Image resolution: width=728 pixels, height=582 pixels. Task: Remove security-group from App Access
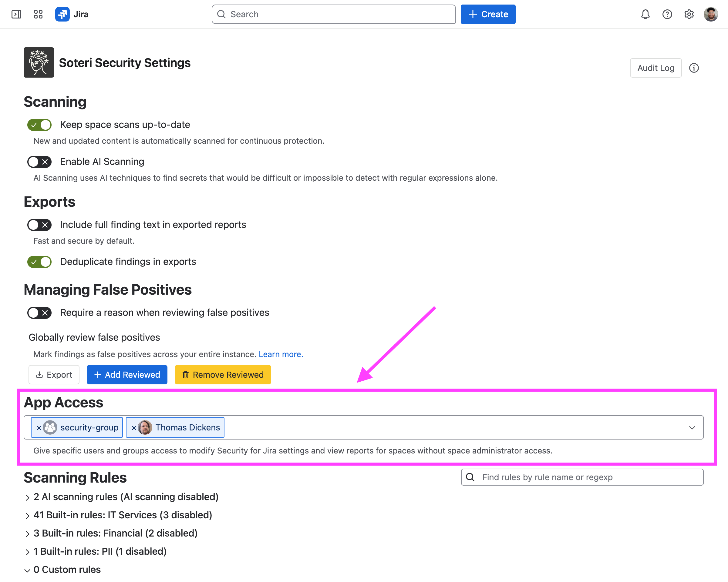[39, 427]
